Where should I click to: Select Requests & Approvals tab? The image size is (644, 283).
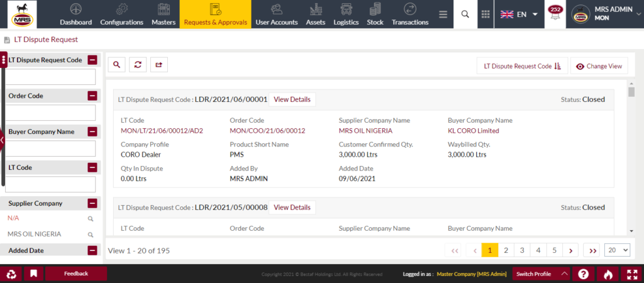click(215, 14)
